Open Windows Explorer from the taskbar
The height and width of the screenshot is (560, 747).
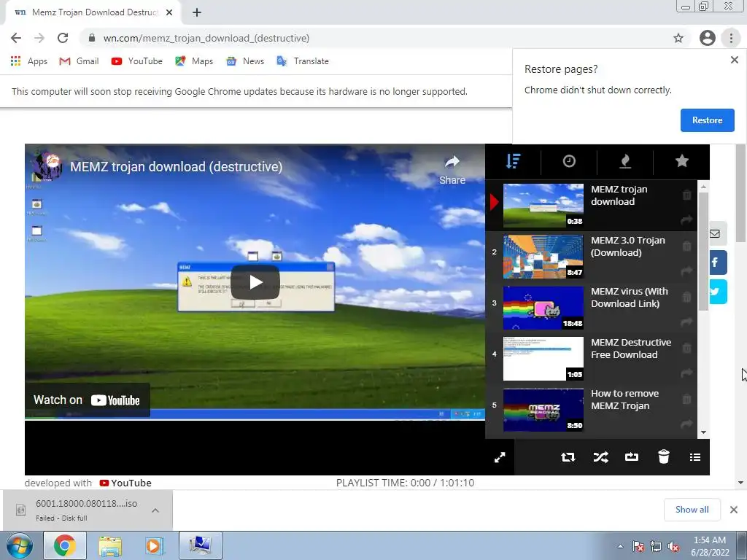(110, 545)
